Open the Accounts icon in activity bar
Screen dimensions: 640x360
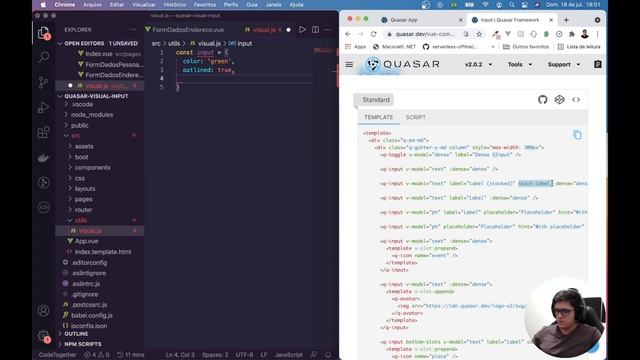[43, 311]
